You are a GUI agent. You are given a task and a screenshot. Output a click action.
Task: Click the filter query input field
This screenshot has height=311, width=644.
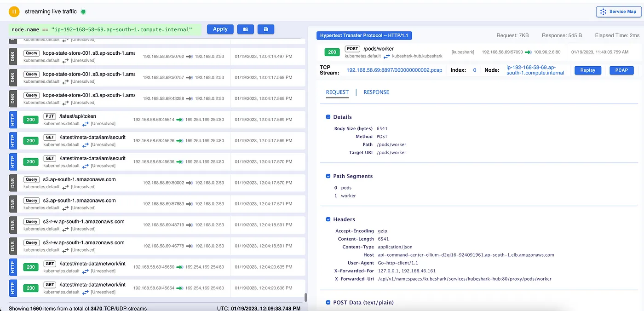click(106, 29)
